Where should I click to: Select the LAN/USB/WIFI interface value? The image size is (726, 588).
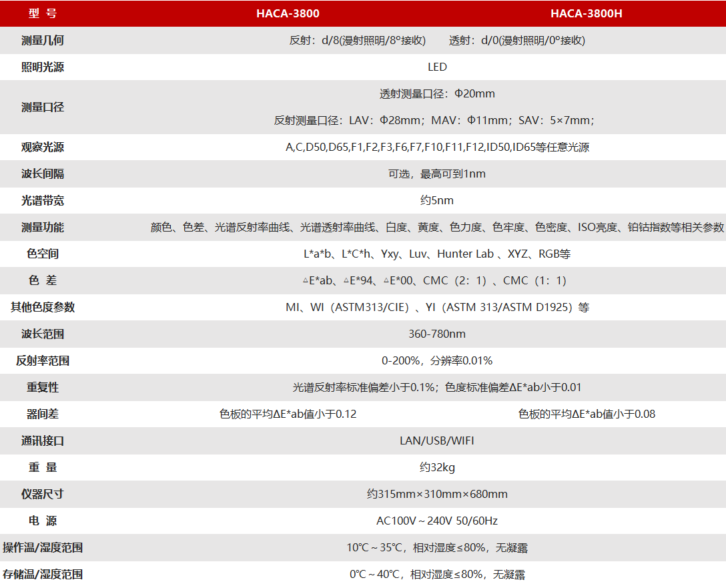tap(437, 440)
